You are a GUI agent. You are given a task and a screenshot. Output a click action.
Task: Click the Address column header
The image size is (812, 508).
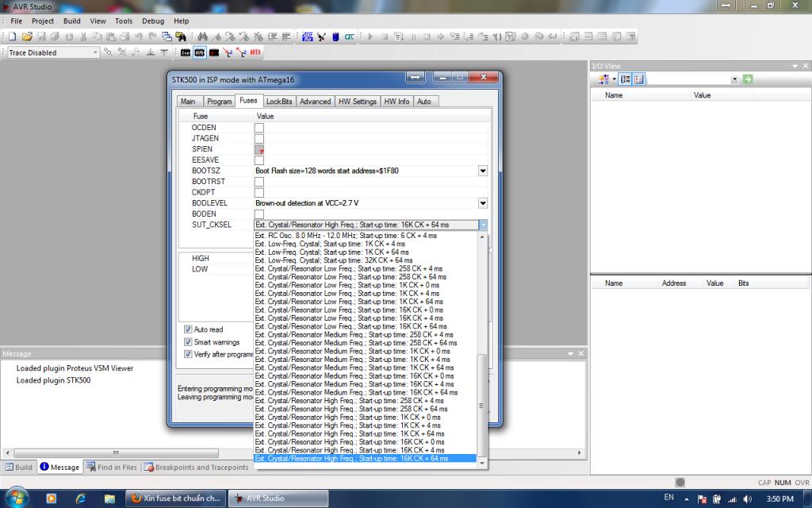[x=674, y=283]
